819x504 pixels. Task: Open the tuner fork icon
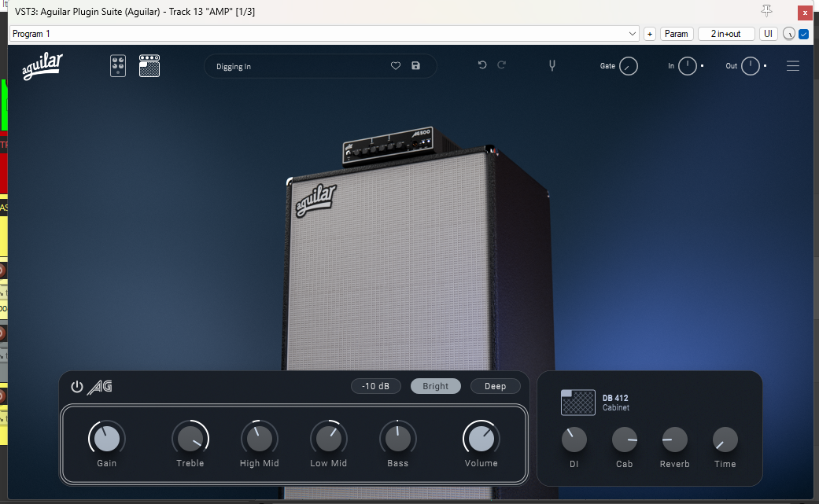click(x=552, y=65)
